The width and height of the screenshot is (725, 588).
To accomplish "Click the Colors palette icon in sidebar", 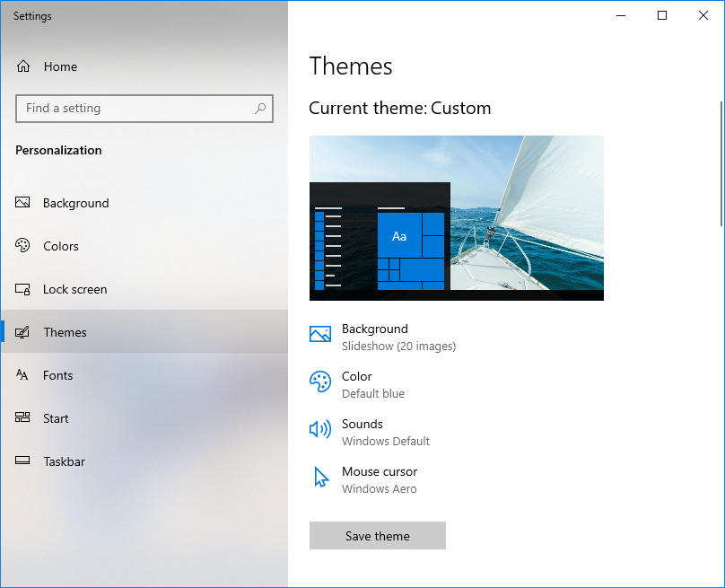I will [x=22, y=245].
